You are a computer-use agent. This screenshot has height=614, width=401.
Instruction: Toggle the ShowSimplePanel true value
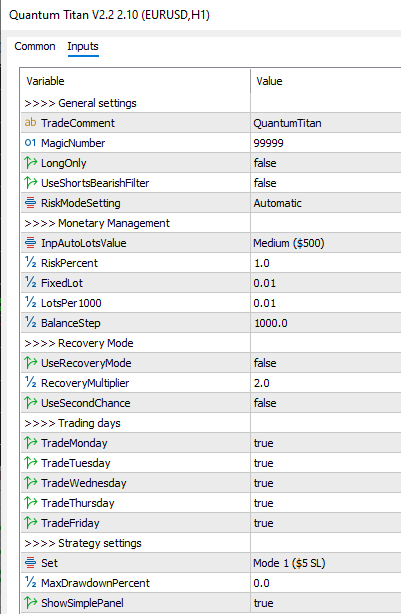(326, 603)
